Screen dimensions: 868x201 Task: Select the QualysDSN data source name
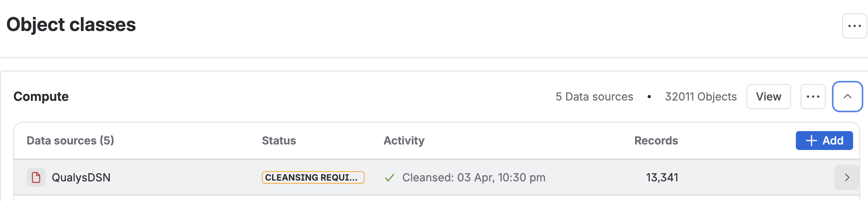pos(81,177)
